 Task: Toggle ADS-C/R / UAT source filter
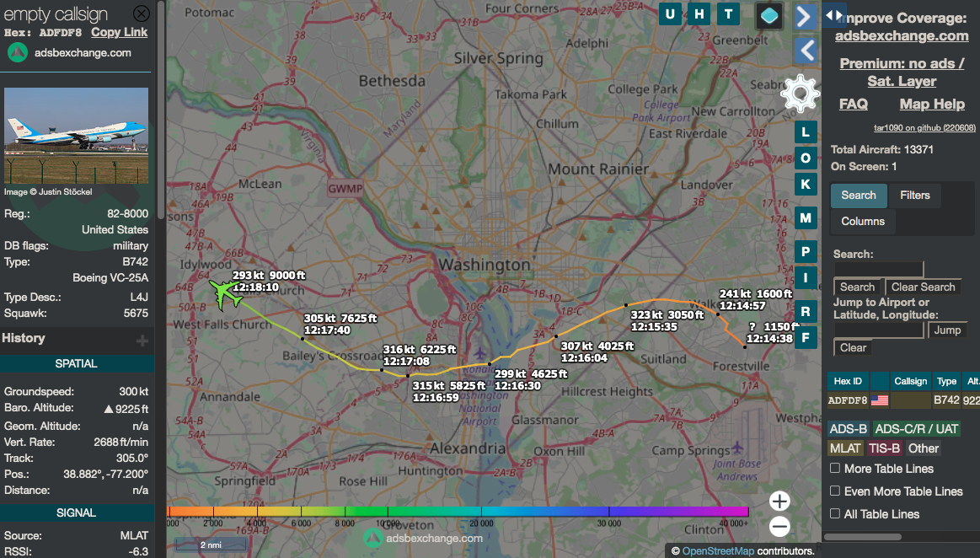916,429
